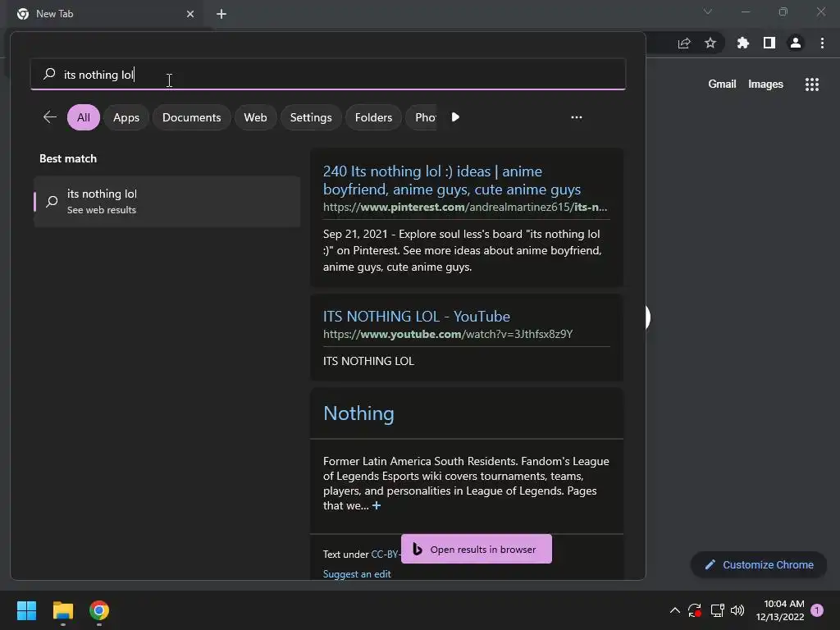The image size is (840, 630).
Task: Expand the Nothing description with the plus icon
Action: point(377,505)
